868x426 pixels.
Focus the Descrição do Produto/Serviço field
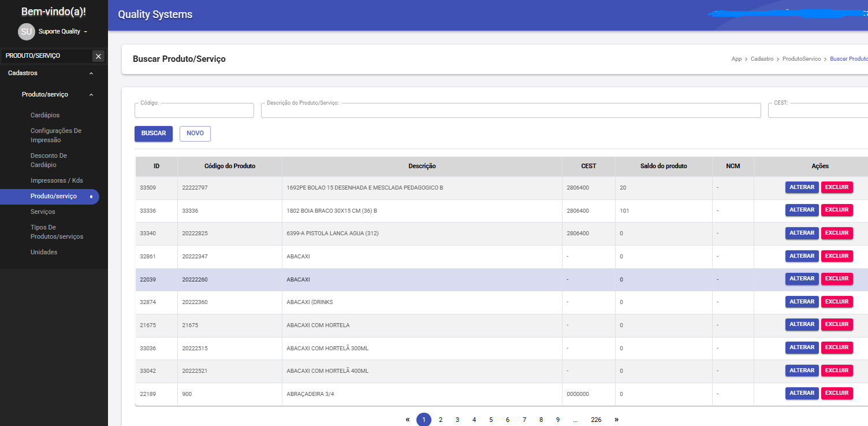511,110
